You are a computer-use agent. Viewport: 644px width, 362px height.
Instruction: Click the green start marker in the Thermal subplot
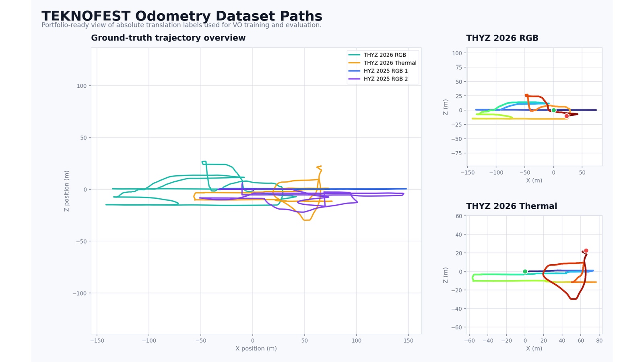coord(525,271)
